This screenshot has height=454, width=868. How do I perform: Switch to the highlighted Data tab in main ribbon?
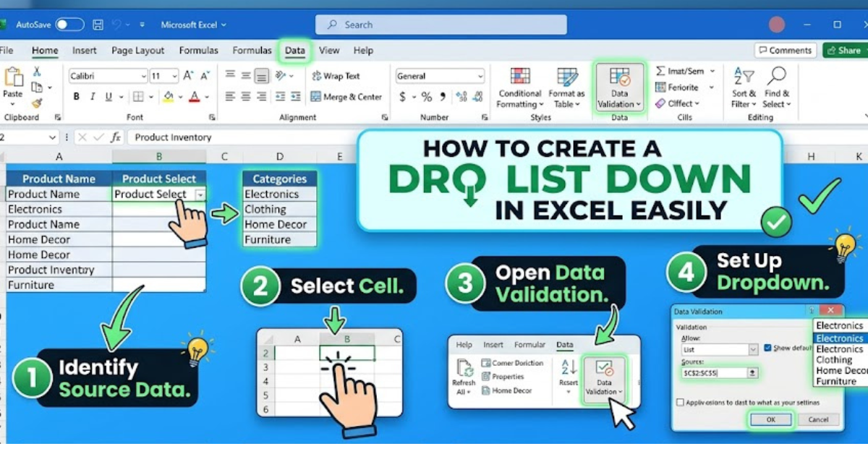coord(295,51)
